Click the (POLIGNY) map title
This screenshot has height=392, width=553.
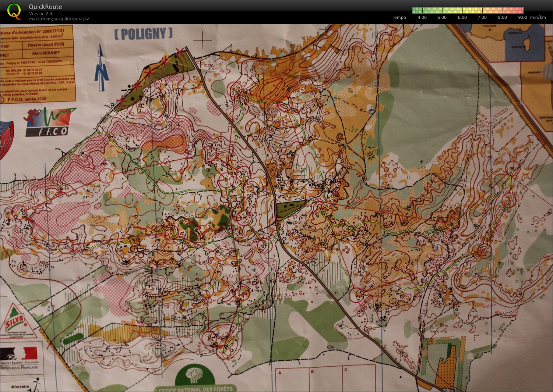pos(143,34)
